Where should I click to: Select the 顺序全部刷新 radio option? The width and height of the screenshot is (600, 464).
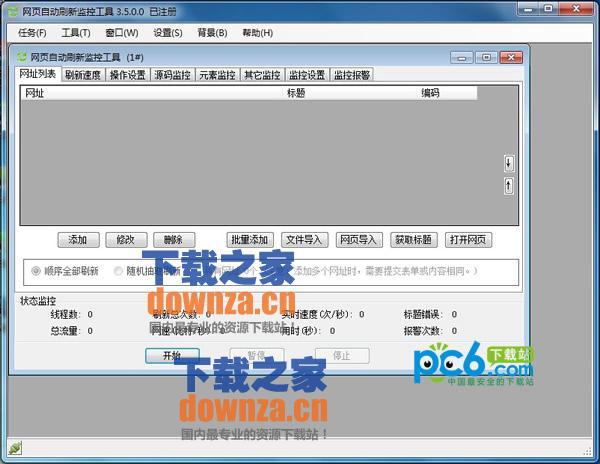click(36, 270)
